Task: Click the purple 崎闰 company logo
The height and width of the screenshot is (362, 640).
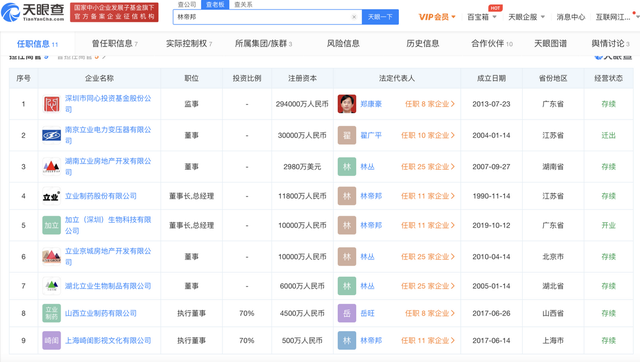Action: click(x=51, y=340)
